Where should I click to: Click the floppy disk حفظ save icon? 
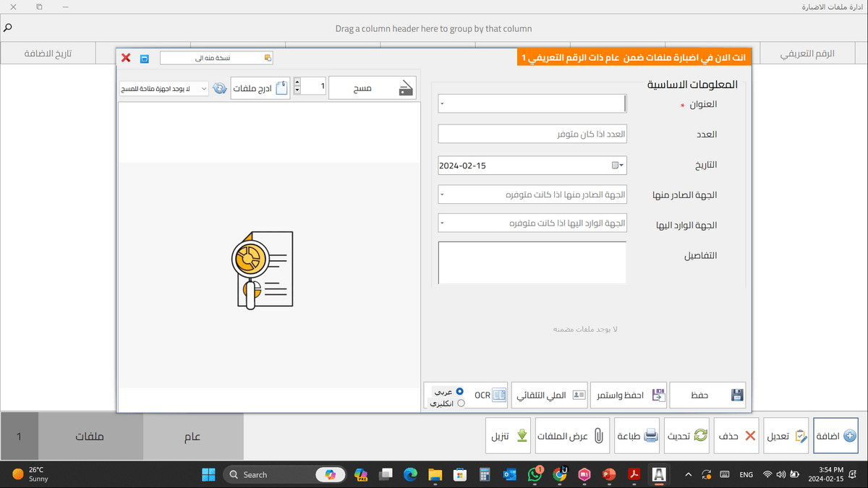click(x=736, y=395)
